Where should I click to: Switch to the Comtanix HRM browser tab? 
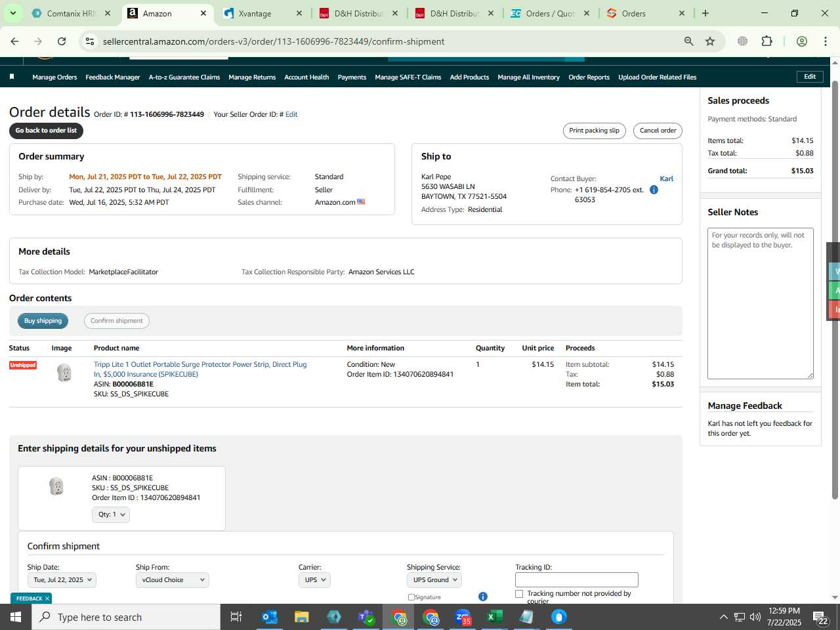point(71,13)
